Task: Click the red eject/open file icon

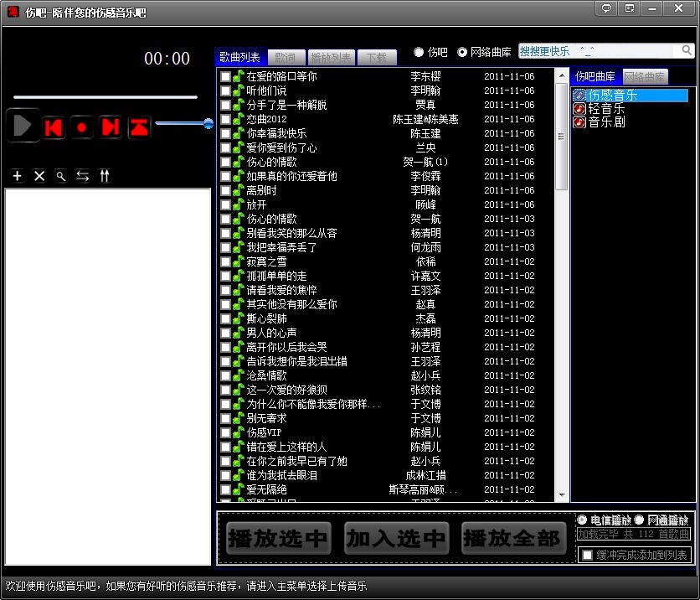Action: [139, 127]
